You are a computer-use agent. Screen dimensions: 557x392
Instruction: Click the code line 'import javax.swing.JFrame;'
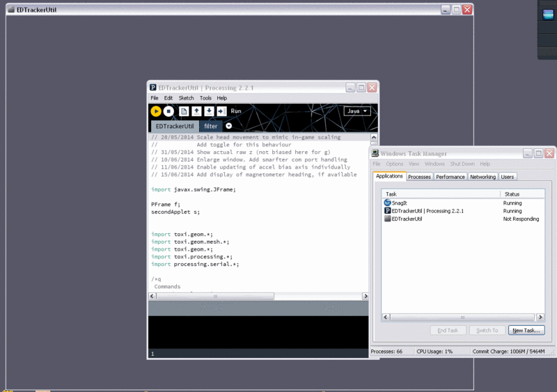pos(194,189)
